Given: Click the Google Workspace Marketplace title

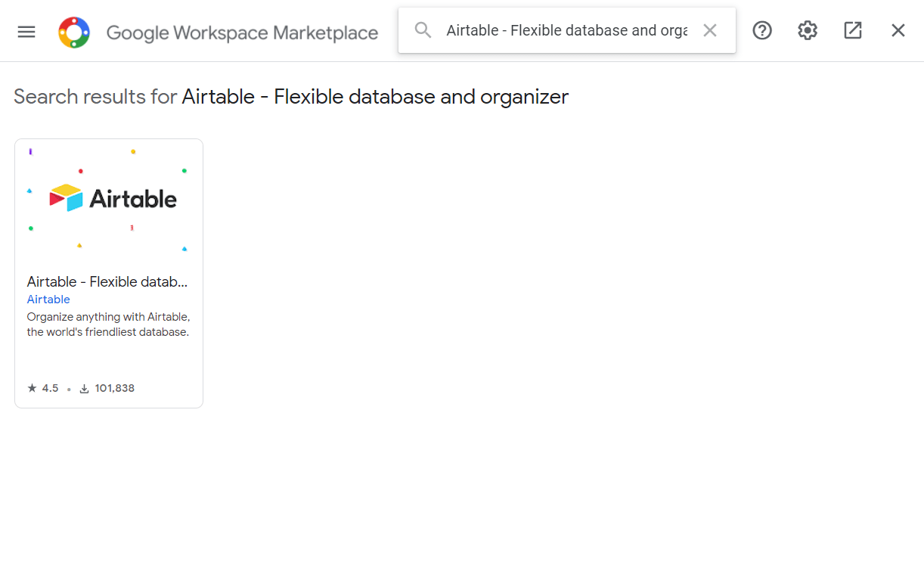Looking at the screenshot, I should (242, 33).
